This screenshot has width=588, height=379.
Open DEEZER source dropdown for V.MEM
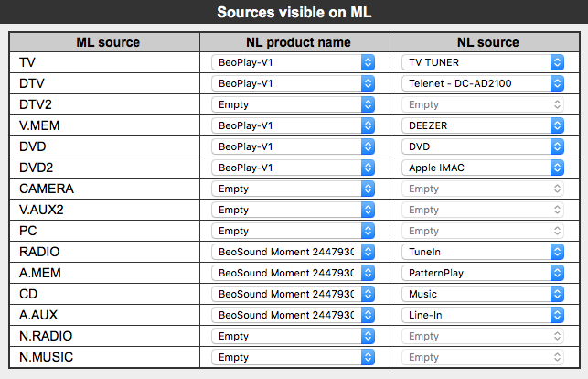tap(483, 125)
